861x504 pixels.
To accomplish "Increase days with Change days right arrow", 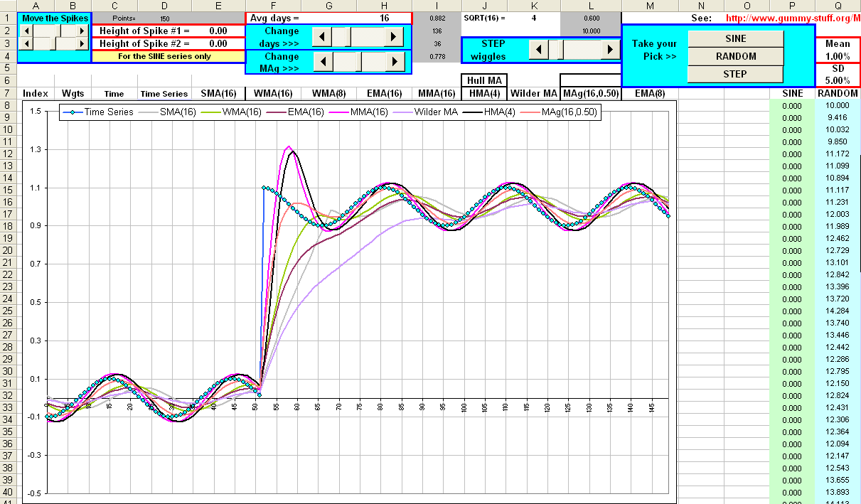I will [x=394, y=36].
